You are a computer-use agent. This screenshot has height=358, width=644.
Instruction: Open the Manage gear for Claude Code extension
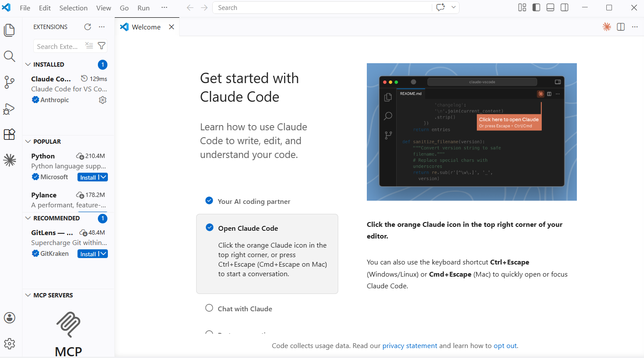coord(103,100)
